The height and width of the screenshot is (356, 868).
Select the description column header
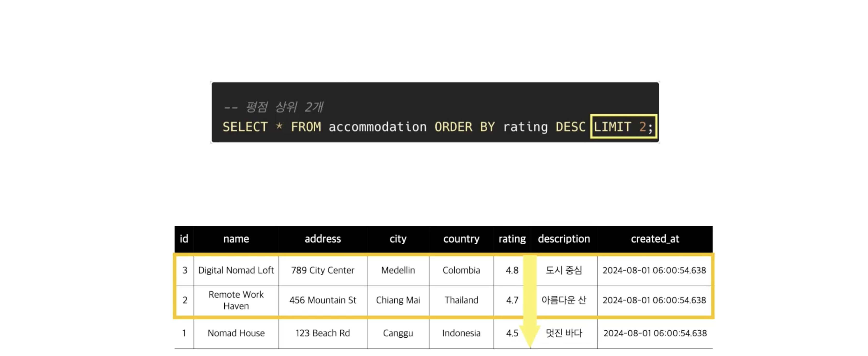564,239
